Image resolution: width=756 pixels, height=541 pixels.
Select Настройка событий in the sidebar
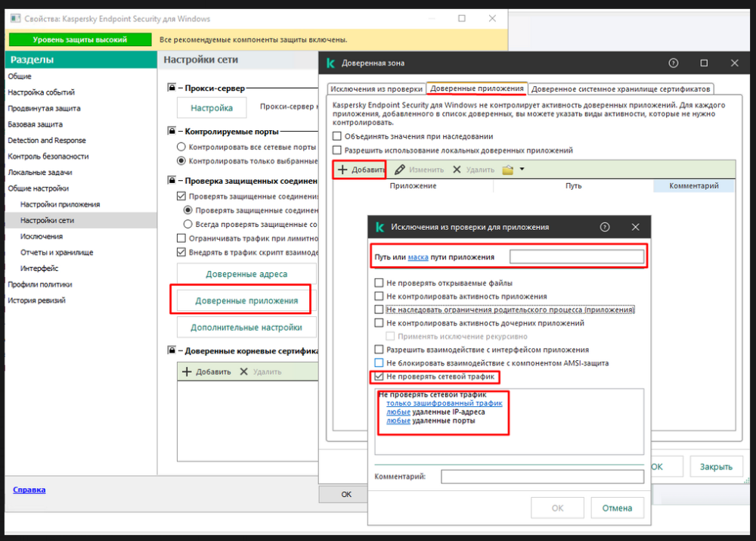coord(42,92)
